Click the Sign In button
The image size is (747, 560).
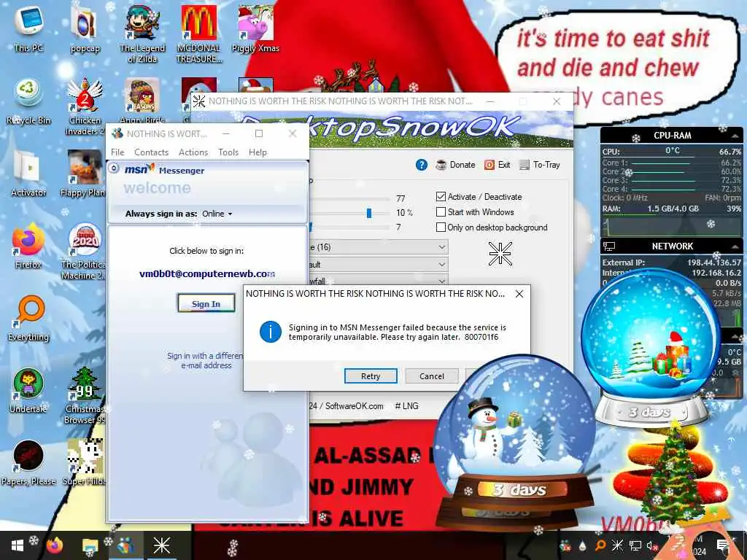pyautogui.click(x=206, y=304)
